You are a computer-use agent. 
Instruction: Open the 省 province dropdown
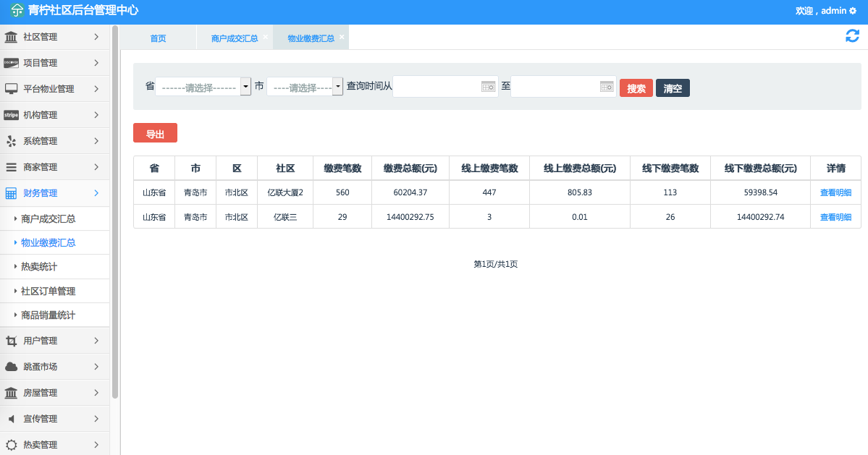[x=203, y=87]
